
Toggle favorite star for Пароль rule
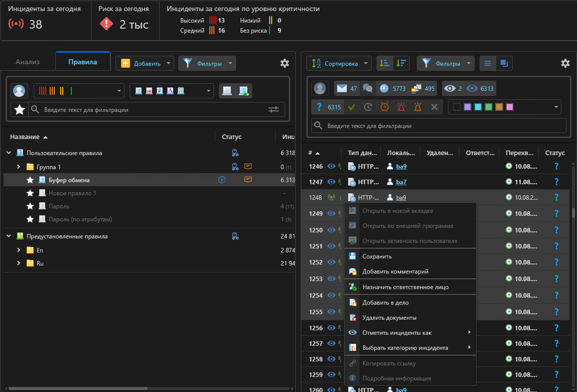(30, 206)
